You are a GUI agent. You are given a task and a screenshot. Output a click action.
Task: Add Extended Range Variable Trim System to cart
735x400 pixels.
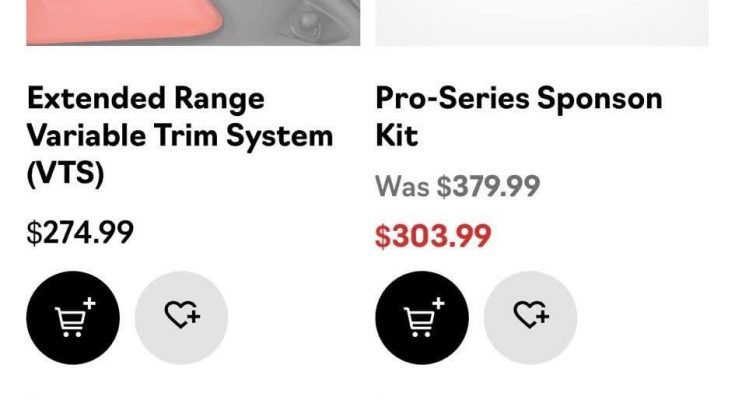[x=72, y=318]
